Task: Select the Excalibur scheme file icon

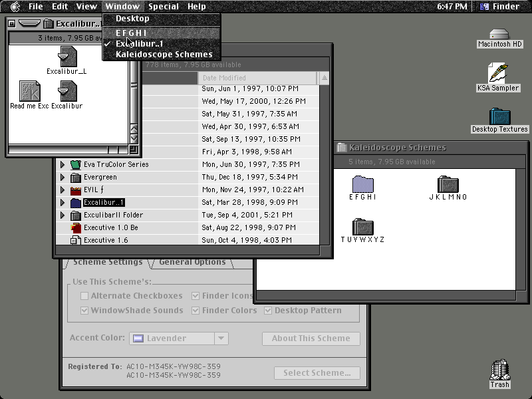Action: [x=67, y=91]
